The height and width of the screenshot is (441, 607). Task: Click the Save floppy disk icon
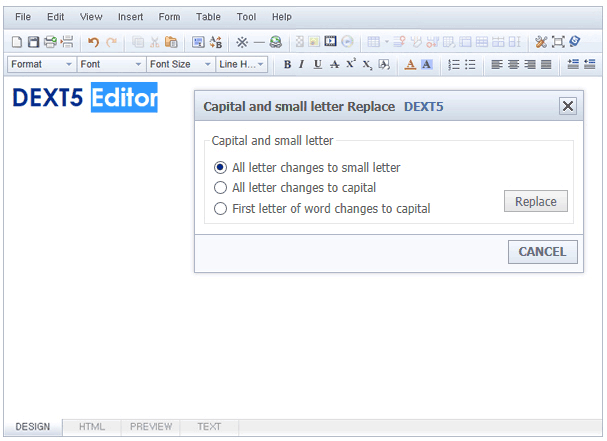pos(33,42)
